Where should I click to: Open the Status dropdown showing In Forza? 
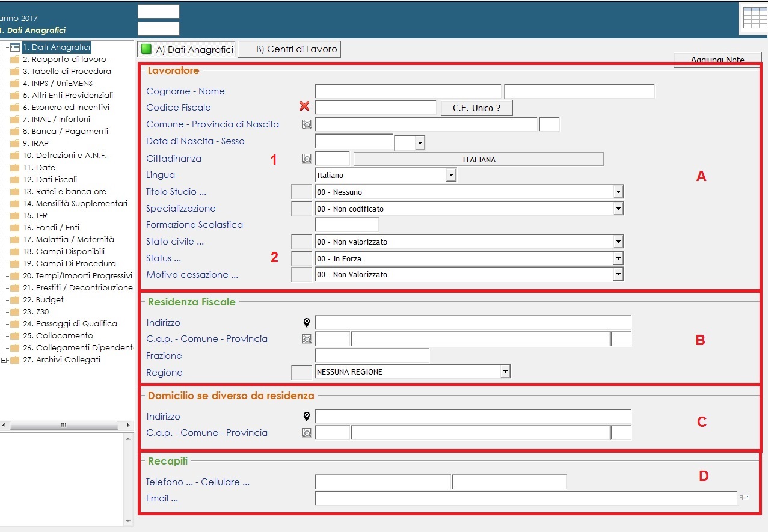618,258
